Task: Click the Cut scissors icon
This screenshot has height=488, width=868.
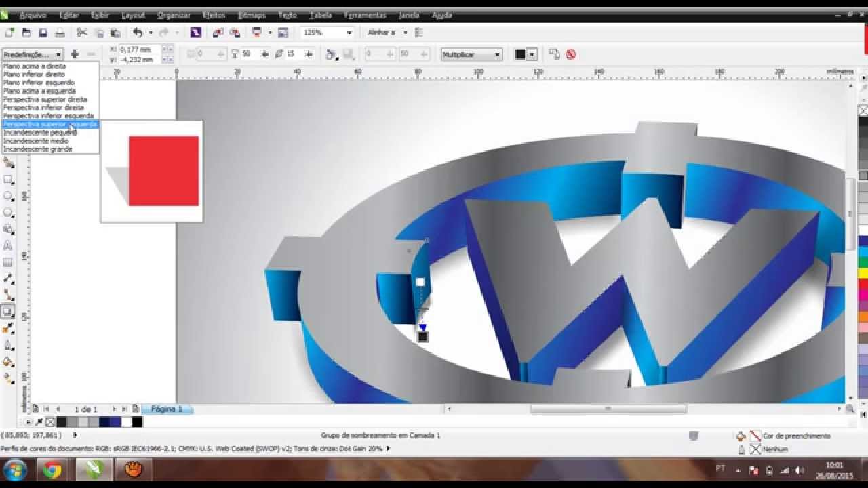Action: tap(82, 33)
